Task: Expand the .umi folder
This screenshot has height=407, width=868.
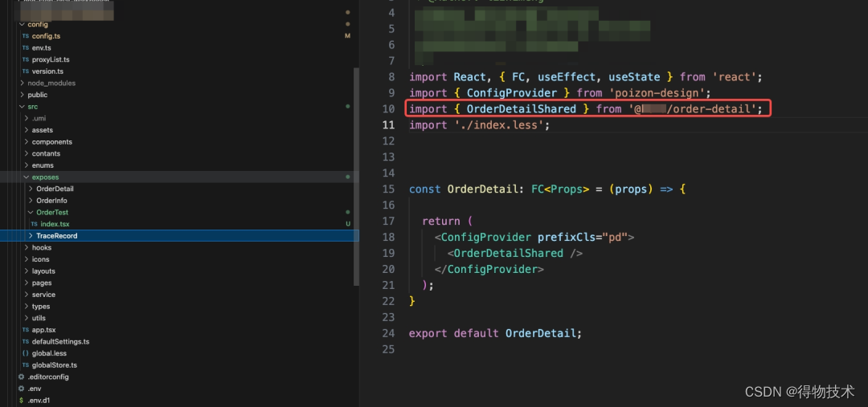Action: (x=27, y=118)
